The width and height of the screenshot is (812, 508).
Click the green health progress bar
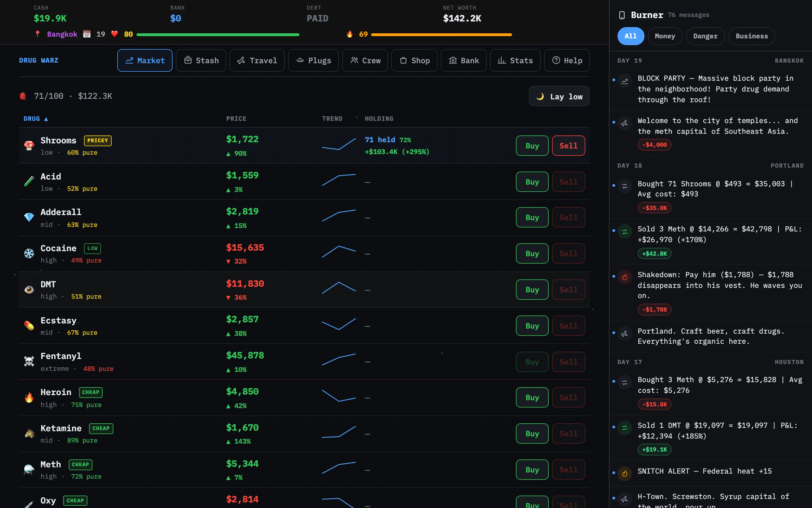pos(218,35)
